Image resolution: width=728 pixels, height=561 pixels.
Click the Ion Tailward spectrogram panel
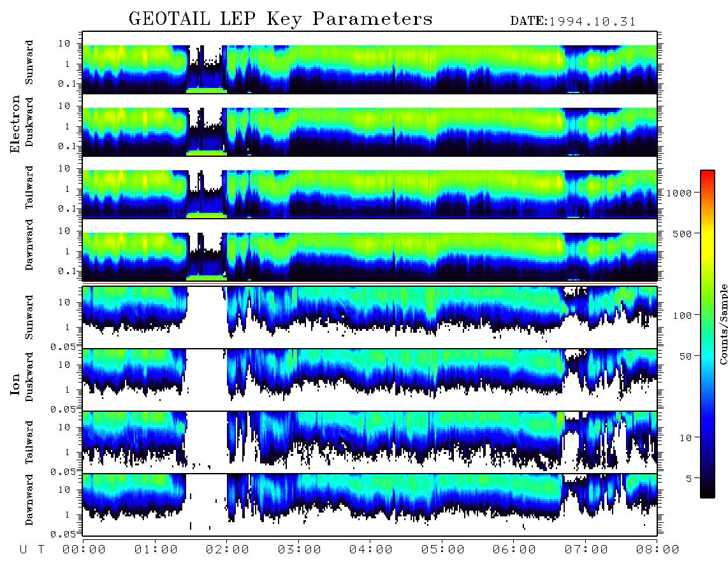pyautogui.click(x=370, y=442)
